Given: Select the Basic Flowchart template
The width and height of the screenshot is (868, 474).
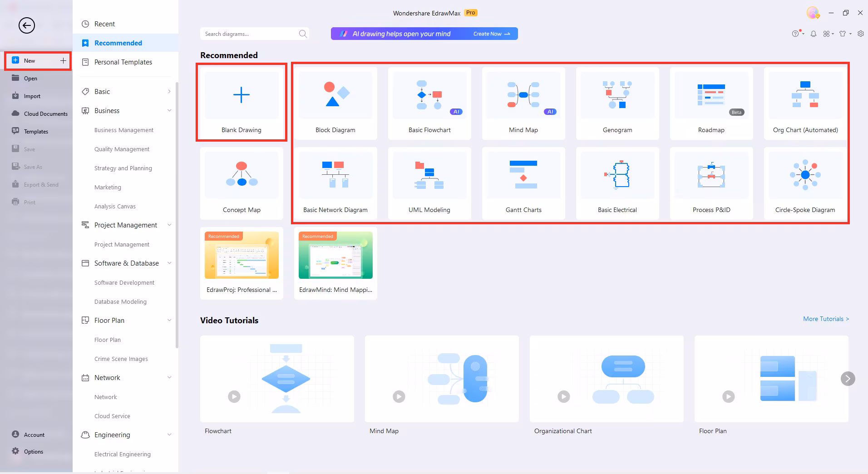Looking at the screenshot, I should [429, 103].
